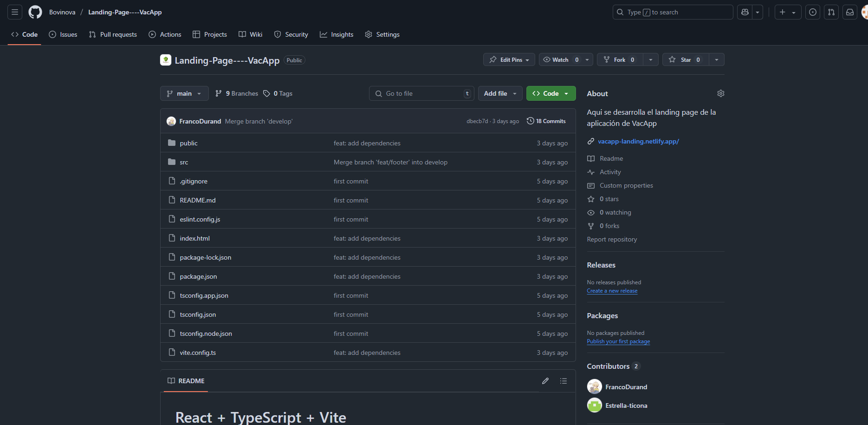The height and width of the screenshot is (425, 868).
Task: Open the green Code clone dropdown
Action: point(551,93)
